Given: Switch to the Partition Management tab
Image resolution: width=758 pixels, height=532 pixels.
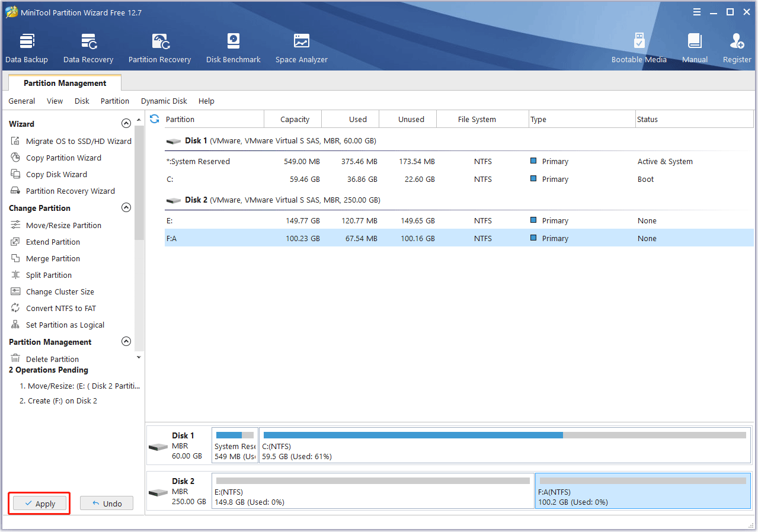Looking at the screenshot, I should point(65,83).
